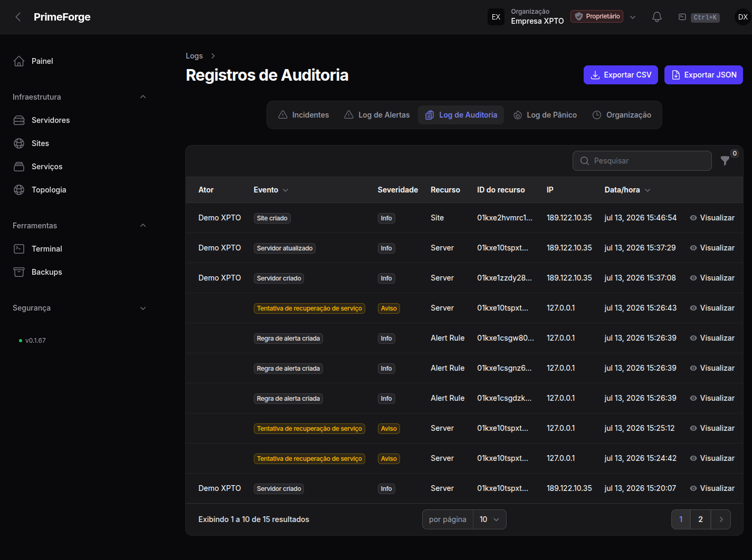View the 15:26:43 recovery attempt entry
This screenshot has height=560, width=752.
click(712, 308)
